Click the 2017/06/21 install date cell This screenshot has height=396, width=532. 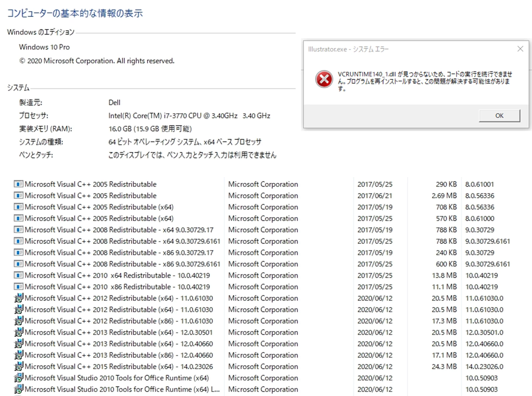click(375, 196)
